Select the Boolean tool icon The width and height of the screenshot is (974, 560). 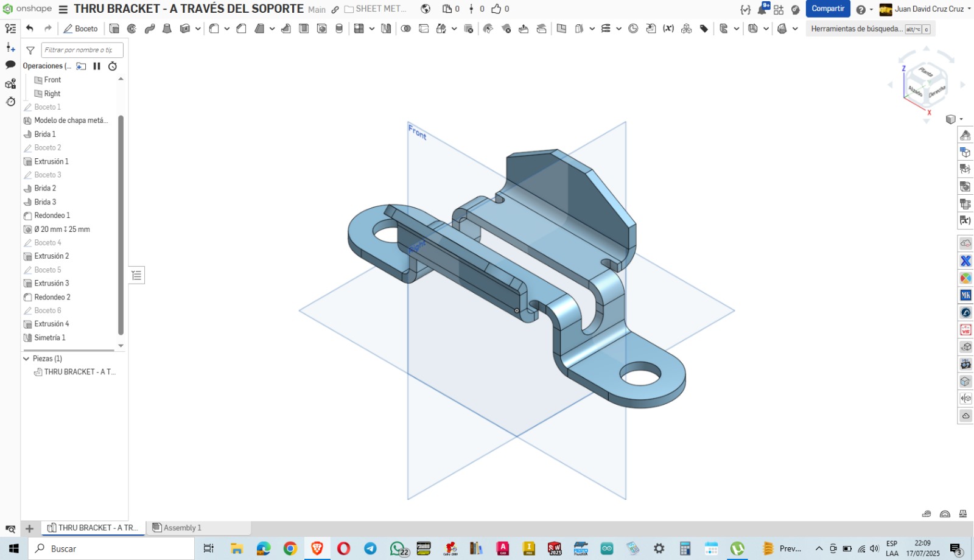406,29
